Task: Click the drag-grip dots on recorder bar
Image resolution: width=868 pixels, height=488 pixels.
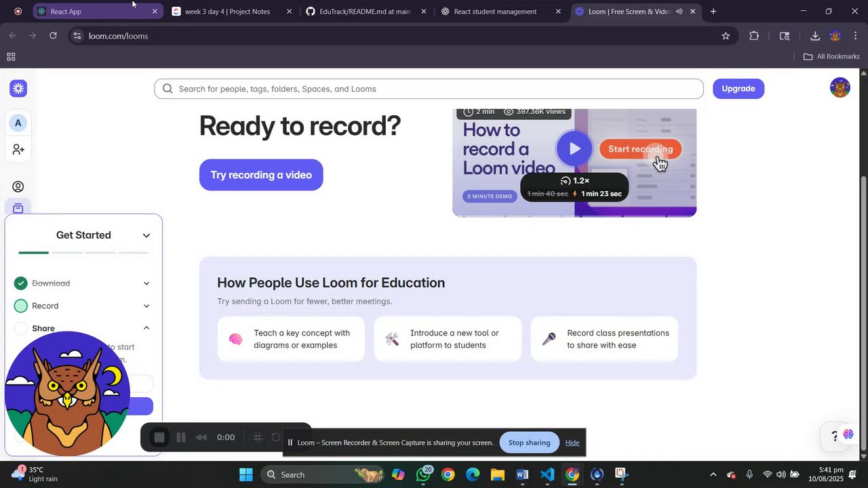Action: [258, 438]
